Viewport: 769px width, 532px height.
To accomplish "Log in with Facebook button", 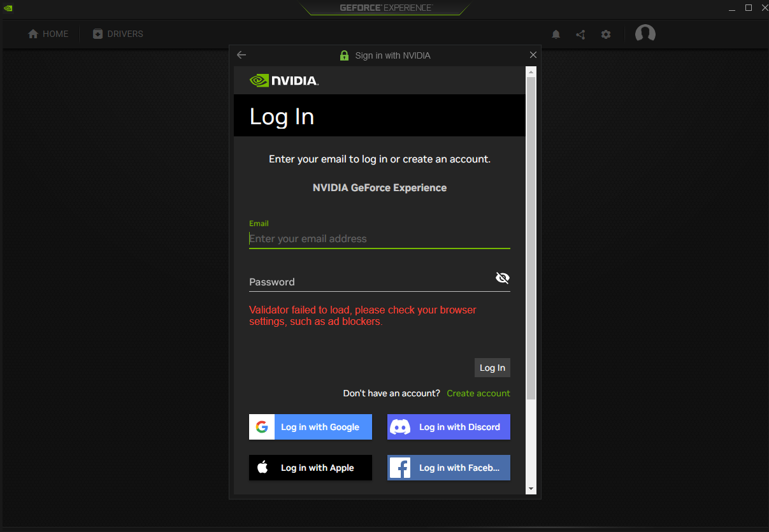I will (x=449, y=468).
